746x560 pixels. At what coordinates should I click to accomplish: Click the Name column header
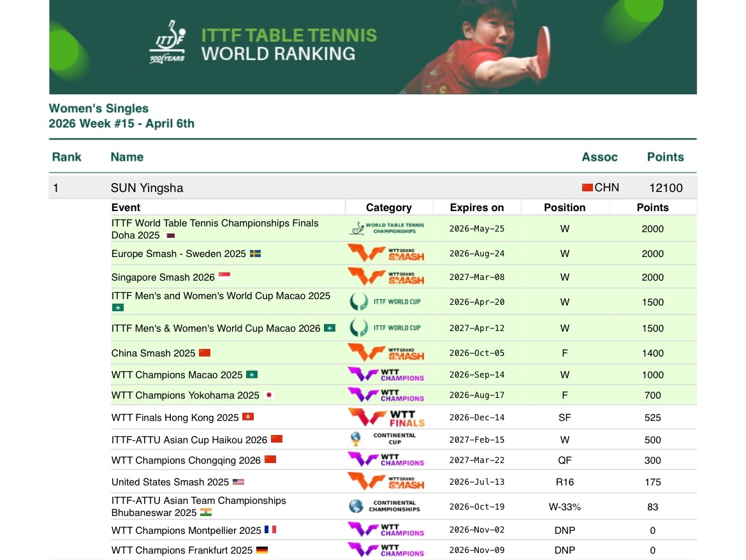(127, 157)
